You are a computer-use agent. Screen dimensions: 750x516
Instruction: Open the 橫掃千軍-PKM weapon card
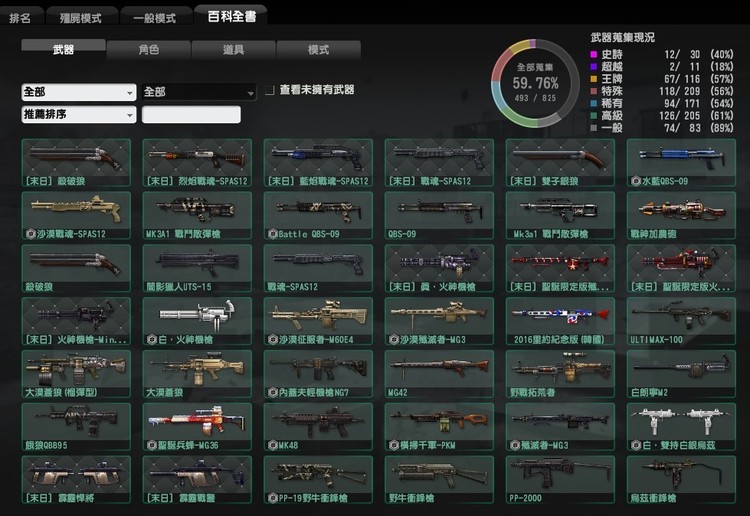[439, 427]
